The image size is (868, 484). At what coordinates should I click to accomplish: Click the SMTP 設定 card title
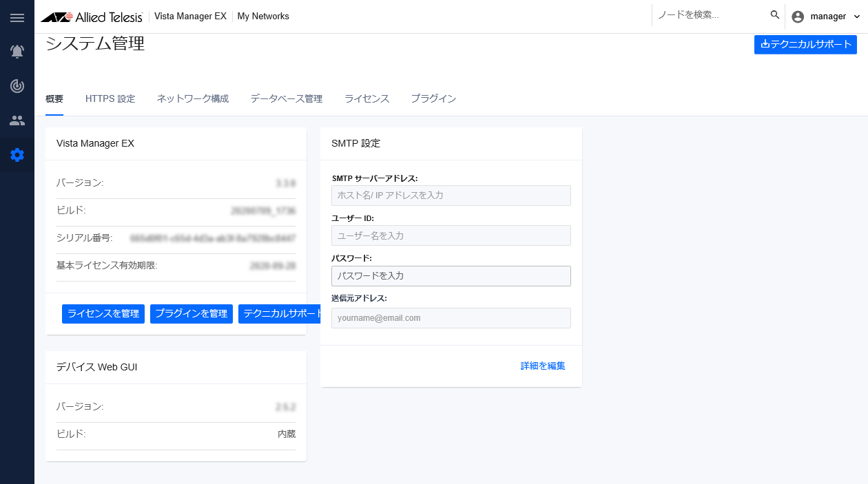coord(355,144)
